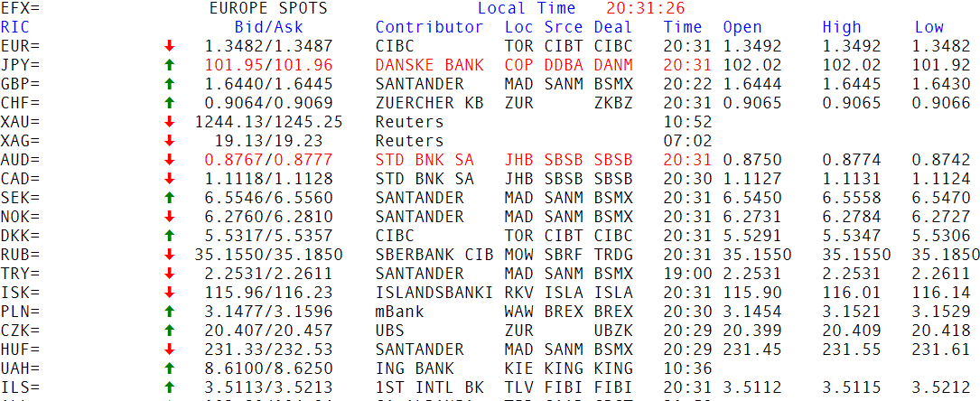The width and height of the screenshot is (980, 401).
Task: Click the Srce column header
Action: pyautogui.click(x=563, y=27)
